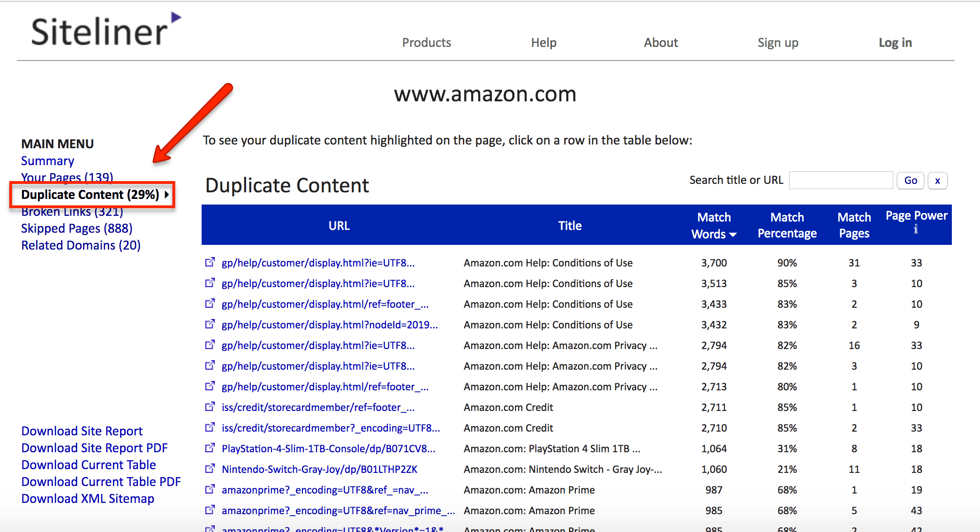The width and height of the screenshot is (980, 532).
Task: Click the Page Power info icon
Action: (916, 229)
